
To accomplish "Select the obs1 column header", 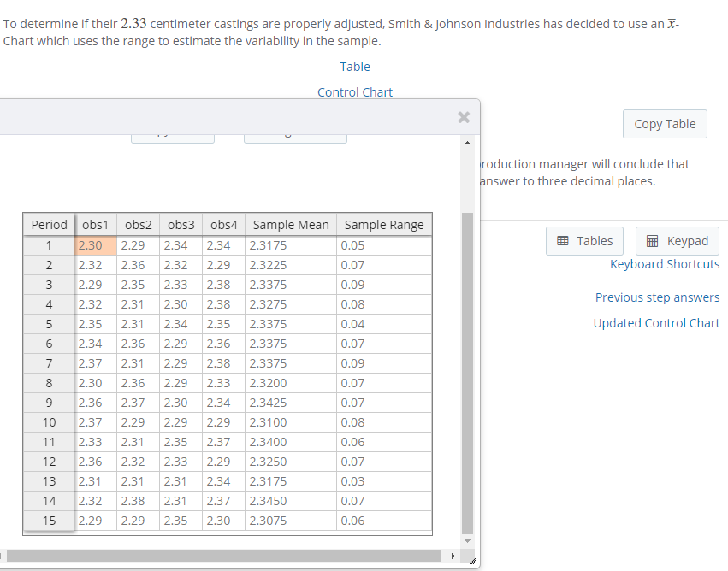I will (95, 225).
